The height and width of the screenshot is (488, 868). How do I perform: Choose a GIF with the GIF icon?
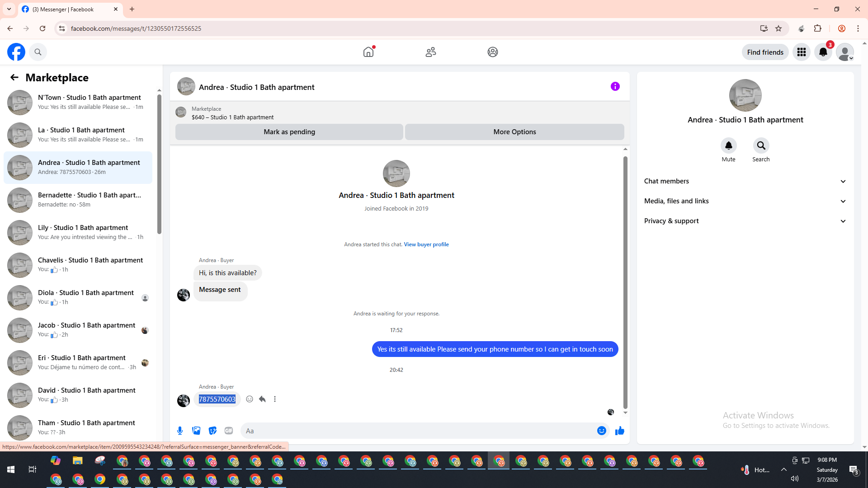(x=229, y=431)
